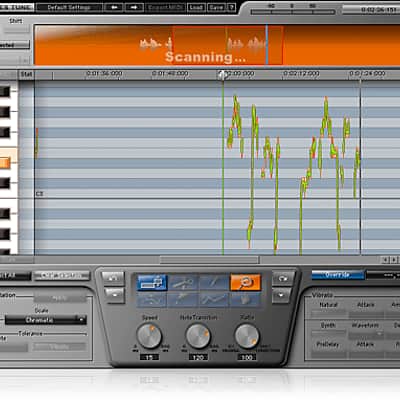Go to previous preset with left arrow
Image resolution: width=400 pixels, height=400 pixels.
pyautogui.click(x=114, y=7)
